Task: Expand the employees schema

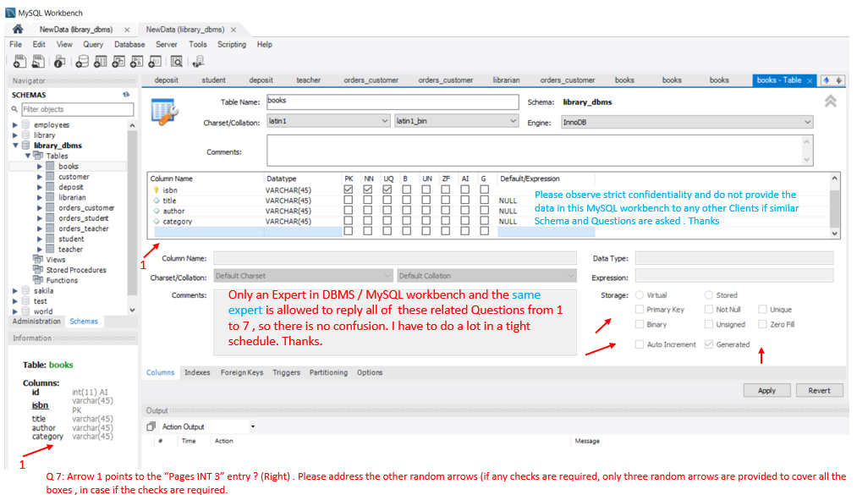Action: click(x=15, y=125)
